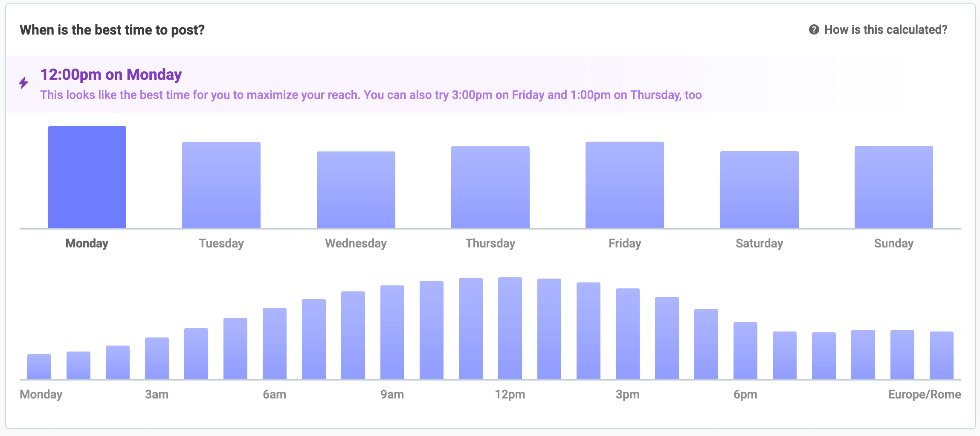Image resolution: width=980 pixels, height=436 pixels.
Task: Click the 3am hourly bar
Action: (x=157, y=358)
